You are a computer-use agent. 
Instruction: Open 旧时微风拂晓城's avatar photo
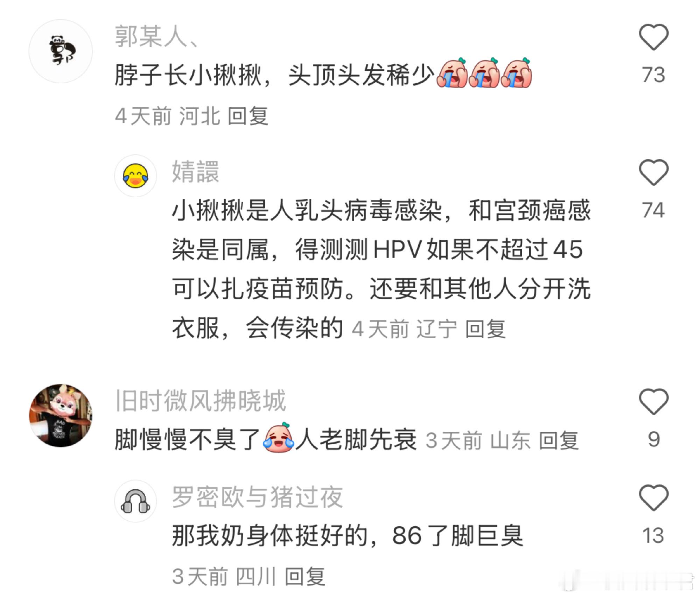point(61,415)
